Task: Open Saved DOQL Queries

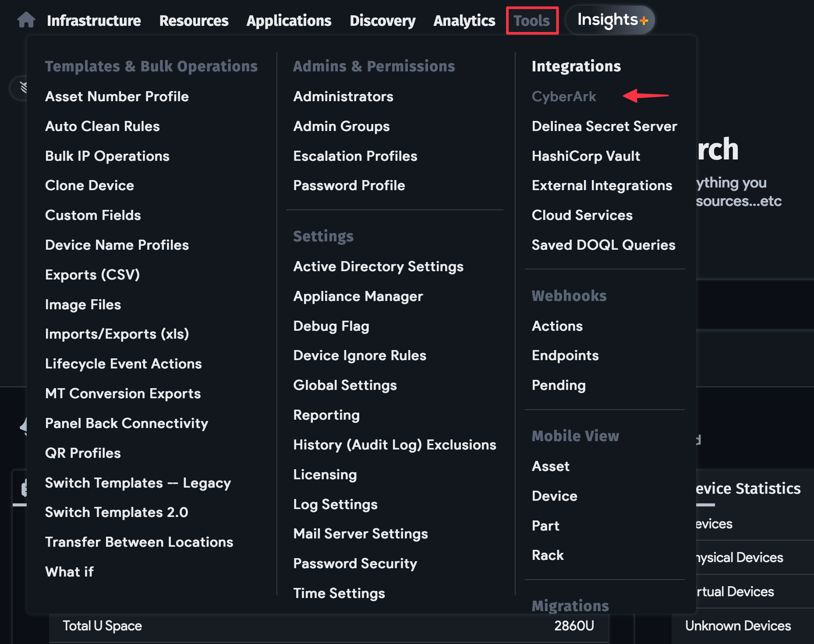Action: [603, 245]
